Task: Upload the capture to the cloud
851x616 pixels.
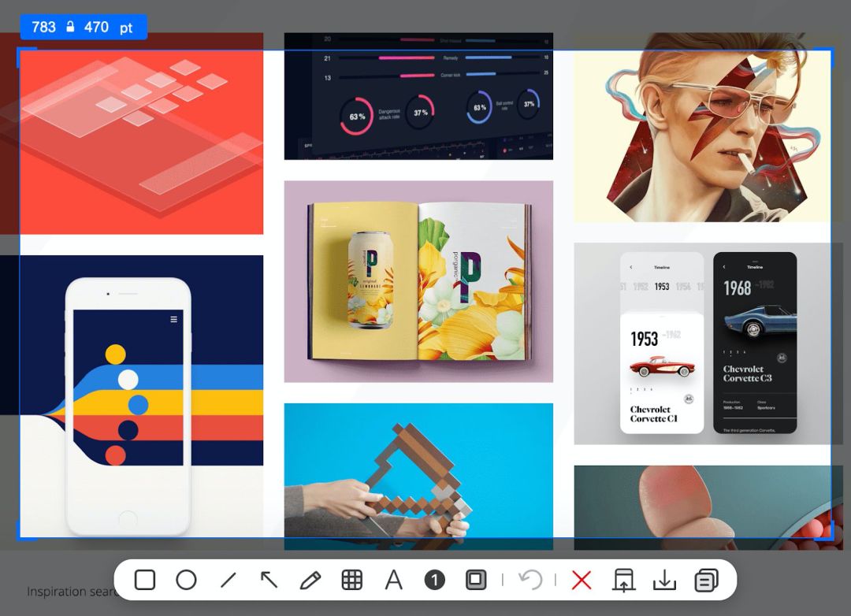Action: (x=623, y=579)
